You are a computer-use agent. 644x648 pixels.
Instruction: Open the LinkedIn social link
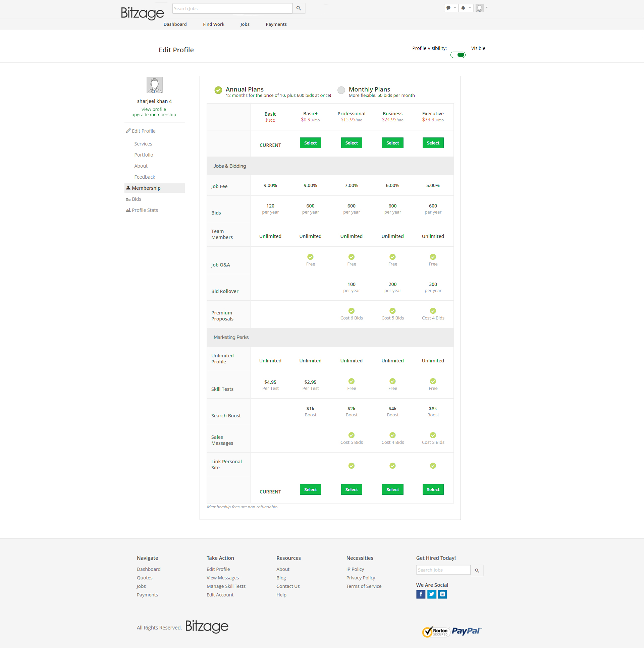pyautogui.click(x=442, y=594)
